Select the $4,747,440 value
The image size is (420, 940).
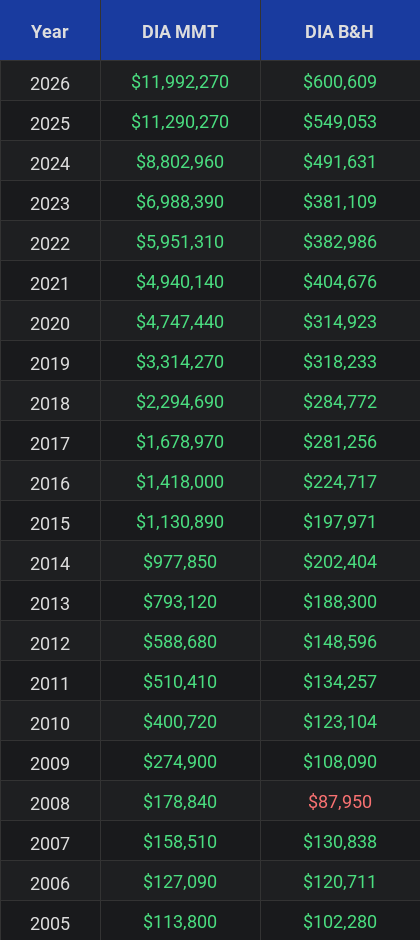pyautogui.click(x=180, y=322)
